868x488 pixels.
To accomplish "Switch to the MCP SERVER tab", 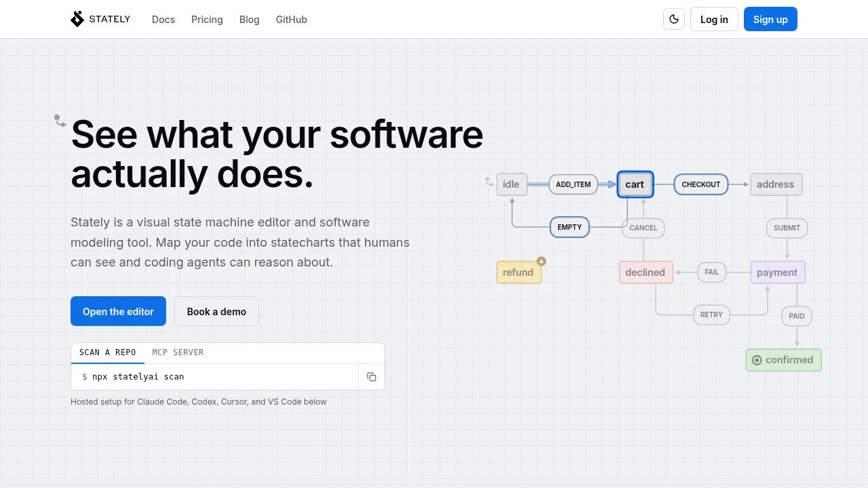I will coord(178,352).
